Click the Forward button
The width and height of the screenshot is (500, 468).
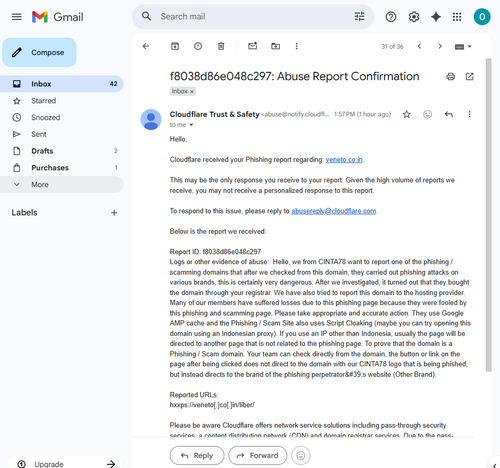click(257, 455)
